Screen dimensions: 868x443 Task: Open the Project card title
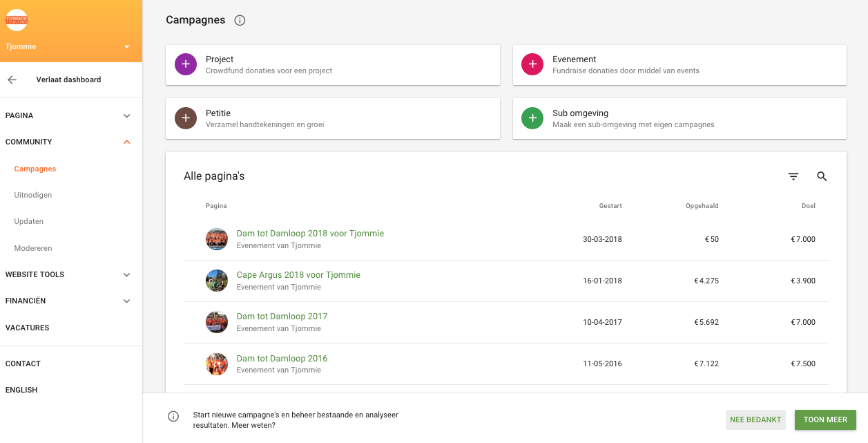click(220, 59)
